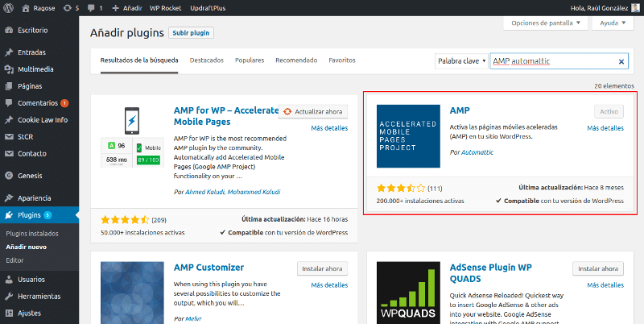Open the Automattic author link
Screen dimensions: 644x324
(477, 152)
